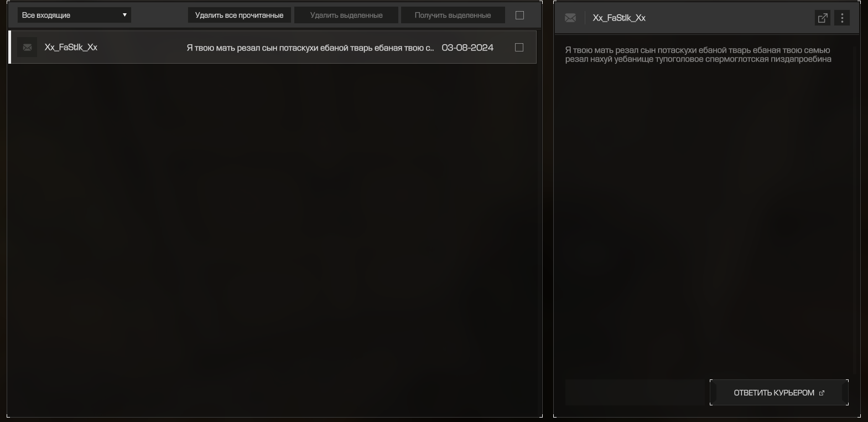Image resolution: width=868 pixels, height=422 pixels.
Task: Expand the Все входящие filter dropdown
Action: (x=74, y=15)
